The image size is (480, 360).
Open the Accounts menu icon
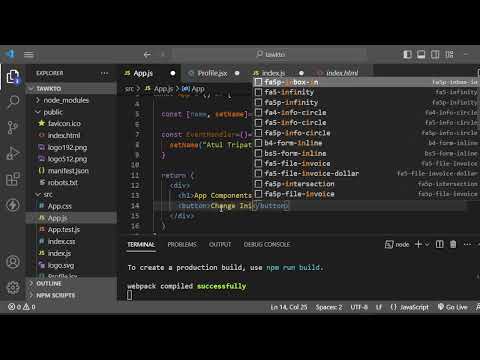point(13,262)
